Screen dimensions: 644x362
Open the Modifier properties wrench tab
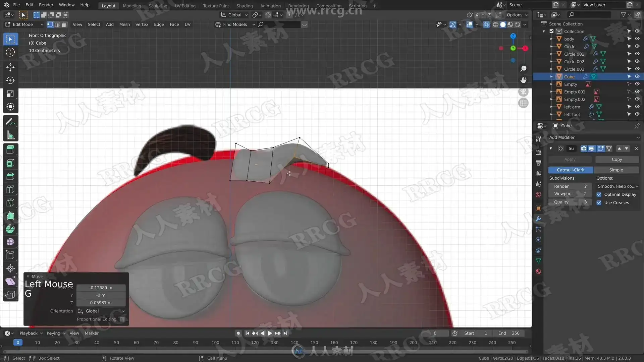pos(538,219)
